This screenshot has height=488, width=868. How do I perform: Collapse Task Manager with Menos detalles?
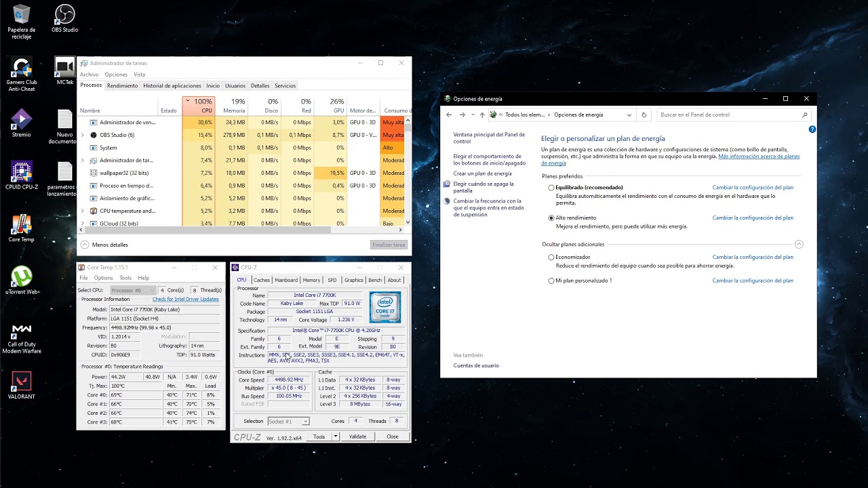click(104, 245)
